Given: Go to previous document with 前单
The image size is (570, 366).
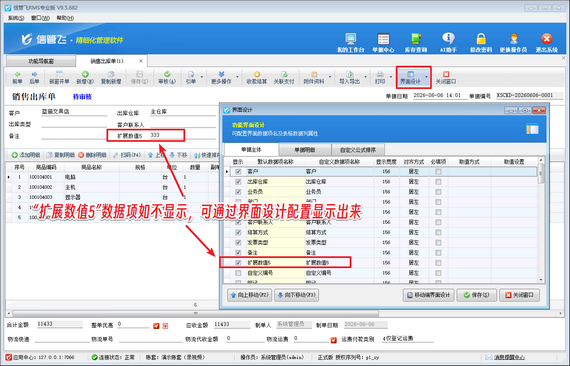Looking at the screenshot, I should [17, 77].
